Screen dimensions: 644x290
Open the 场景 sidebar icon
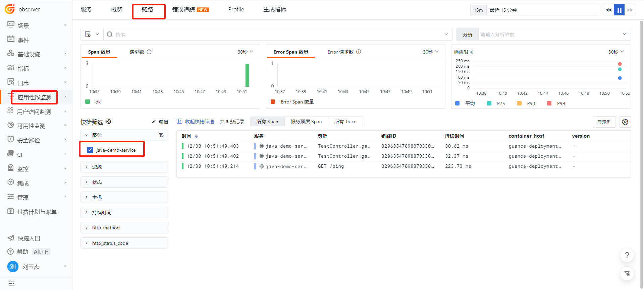(11, 25)
